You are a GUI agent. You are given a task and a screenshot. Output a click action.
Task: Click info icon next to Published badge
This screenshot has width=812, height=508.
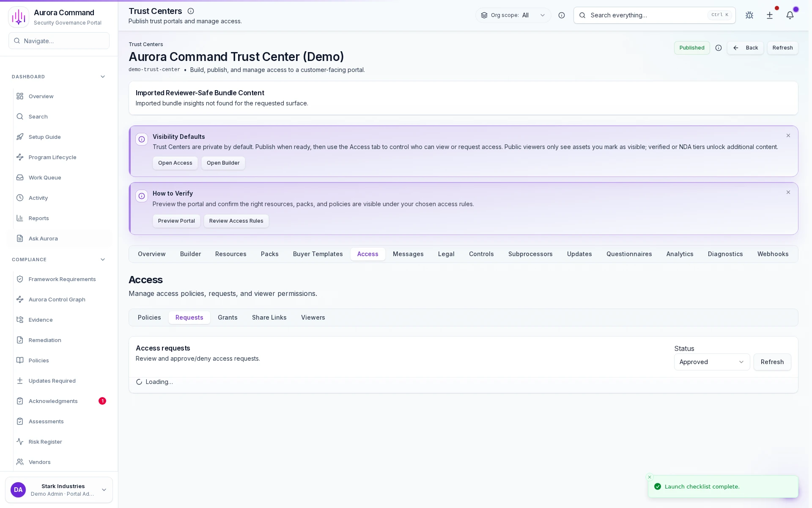[718, 48]
